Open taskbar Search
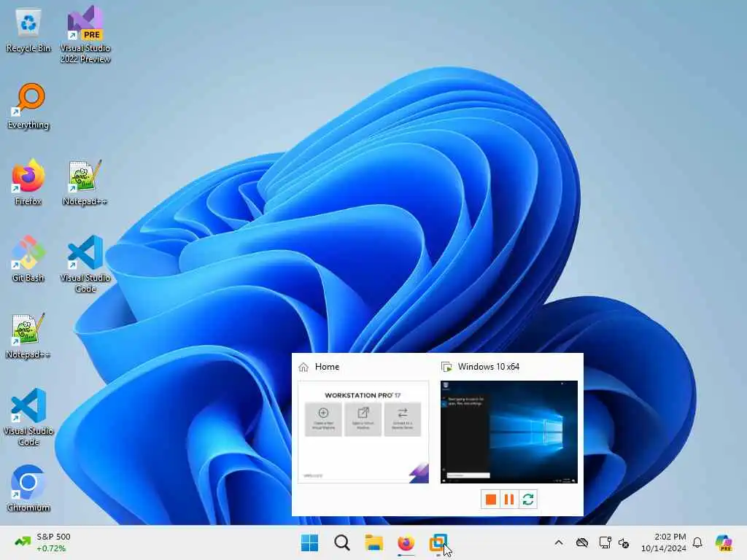Viewport: 747px width, 560px height. pos(341,542)
